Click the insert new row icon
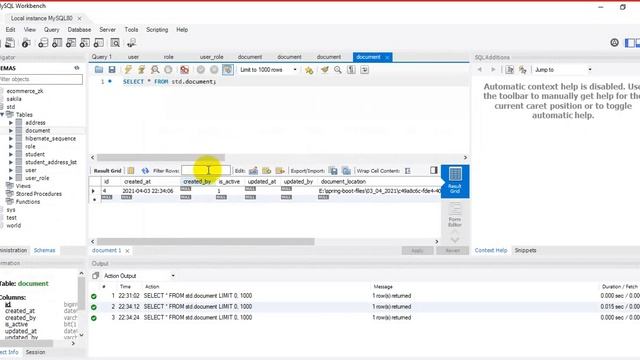 (x=267, y=171)
